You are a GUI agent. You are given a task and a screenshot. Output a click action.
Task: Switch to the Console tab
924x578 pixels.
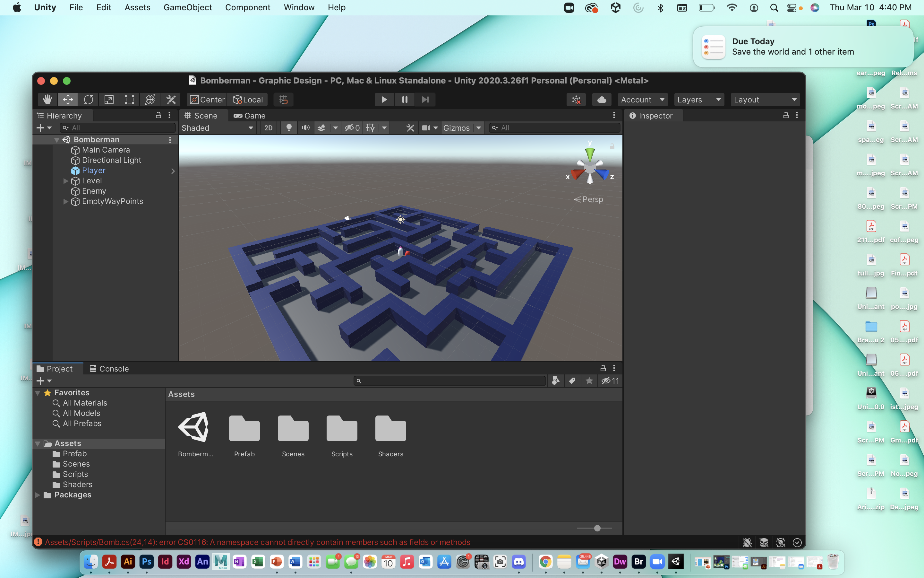coord(109,369)
